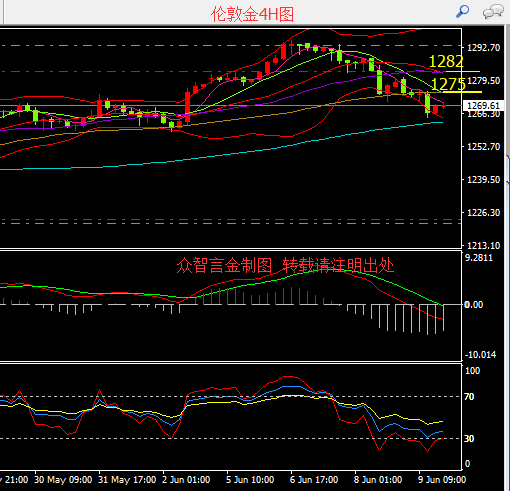This screenshot has width=510, height=491.
Task: Click the 8 Jun 01:00 time label
Action: [378, 480]
